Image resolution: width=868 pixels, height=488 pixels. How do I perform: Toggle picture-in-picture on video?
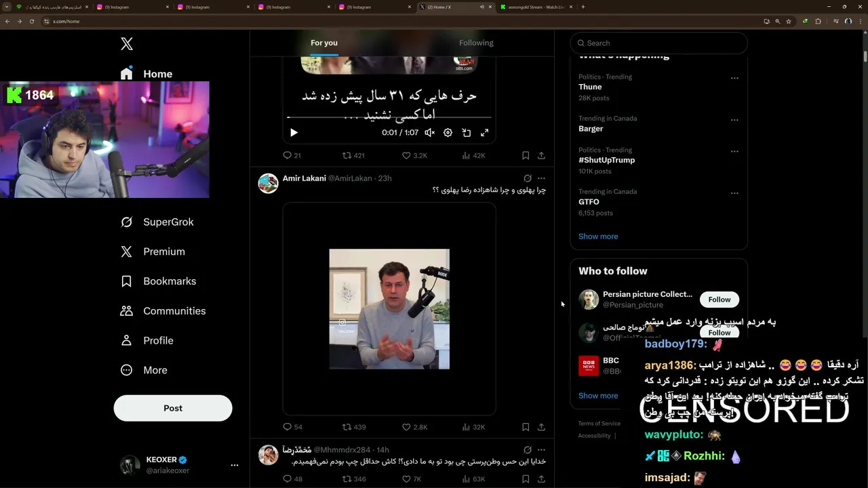467,133
